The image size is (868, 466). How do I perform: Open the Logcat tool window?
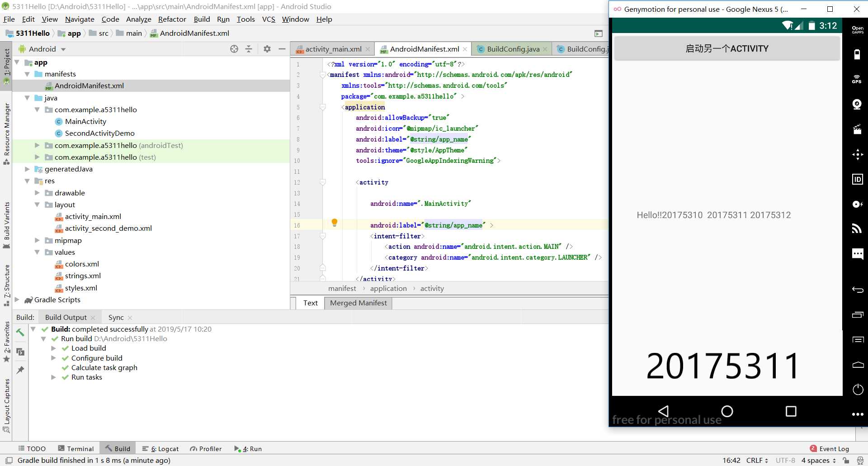click(160, 448)
